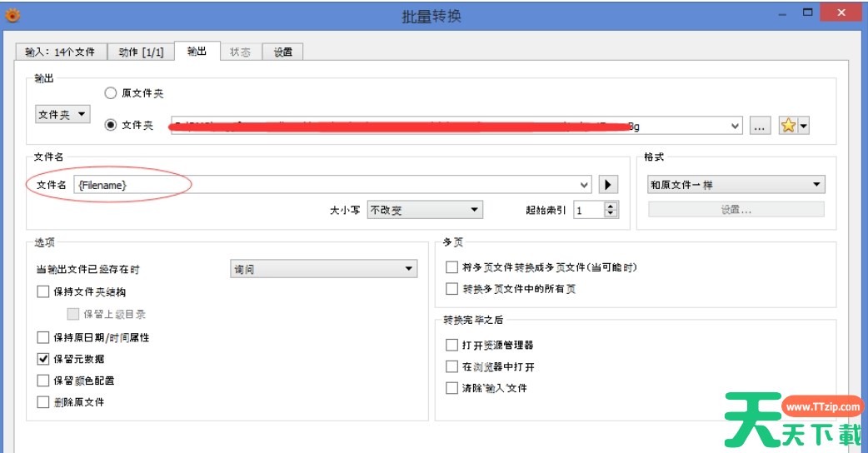Toggle 保留上级目录 checkbox
This screenshot has height=453, width=868.
(73, 314)
